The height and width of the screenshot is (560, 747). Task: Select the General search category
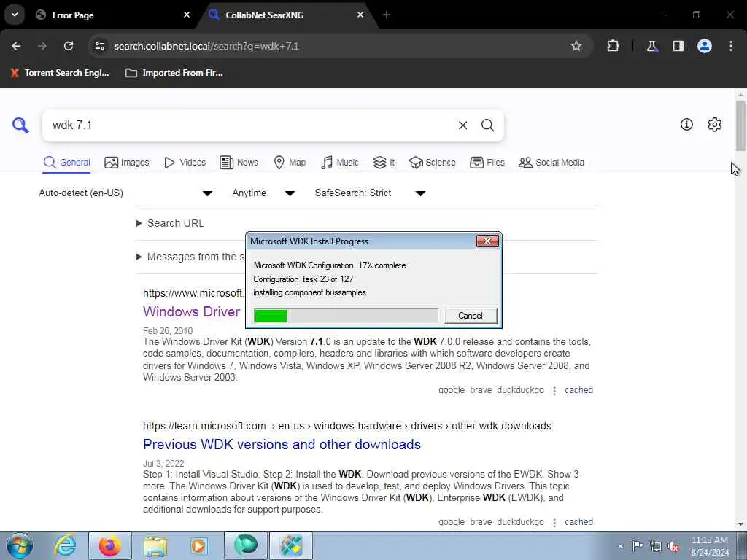click(66, 163)
